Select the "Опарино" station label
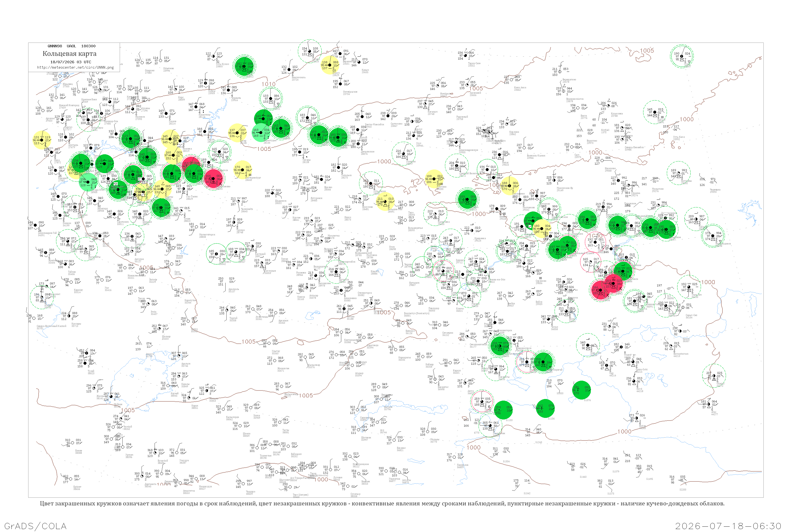Viewport: 798px width, 532px height. click(149, 70)
